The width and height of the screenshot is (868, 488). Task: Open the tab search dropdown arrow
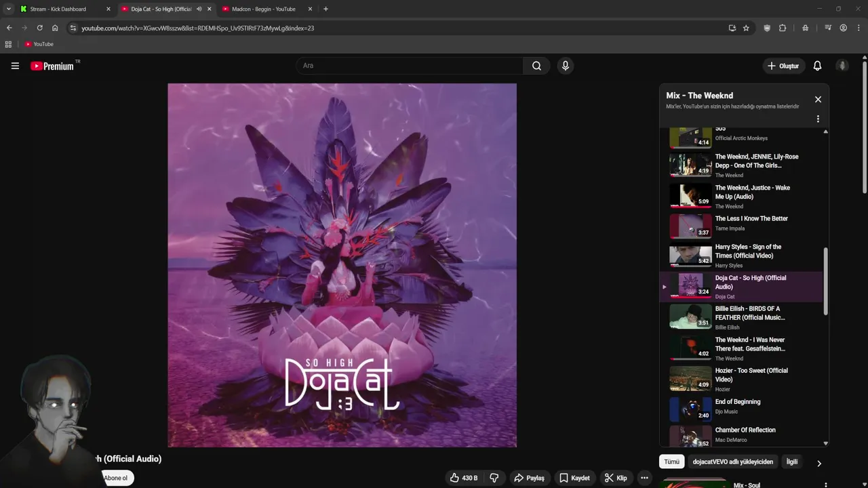pos(8,9)
